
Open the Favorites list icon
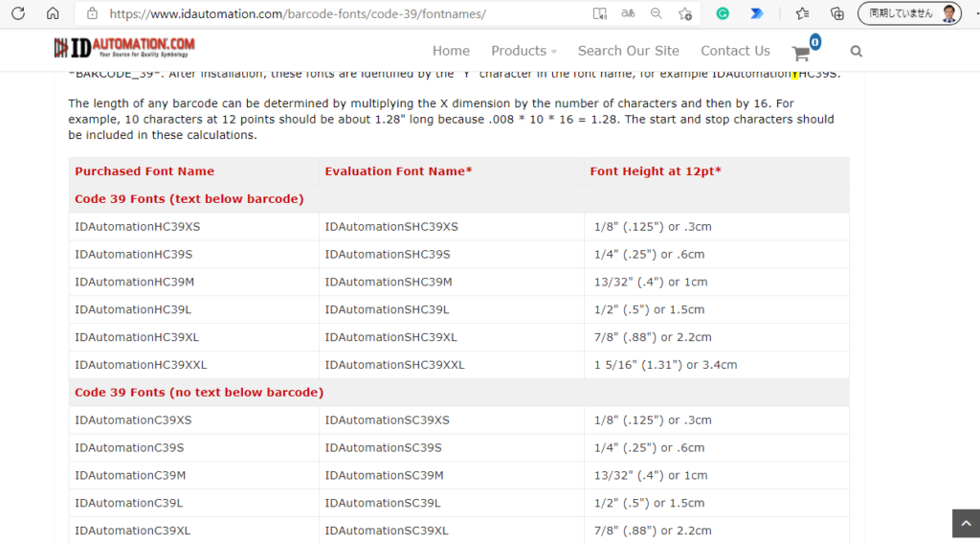point(803,13)
